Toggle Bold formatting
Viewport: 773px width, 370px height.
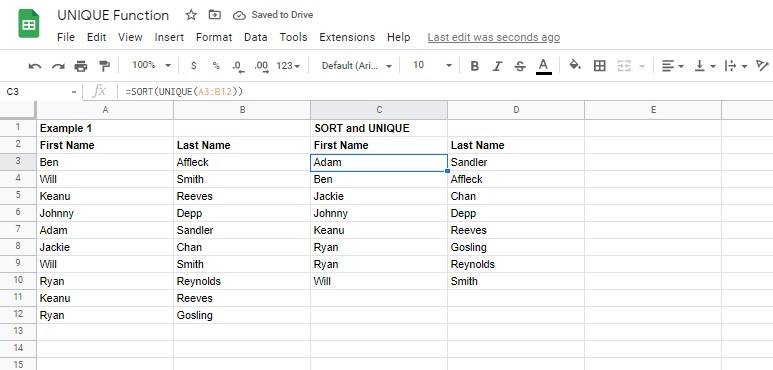(x=474, y=66)
